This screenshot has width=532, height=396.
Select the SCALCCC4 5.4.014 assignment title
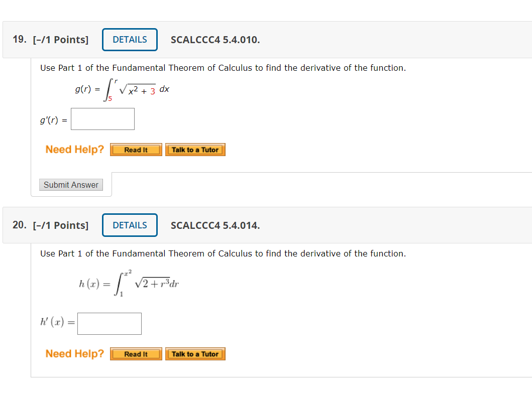(215, 225)
